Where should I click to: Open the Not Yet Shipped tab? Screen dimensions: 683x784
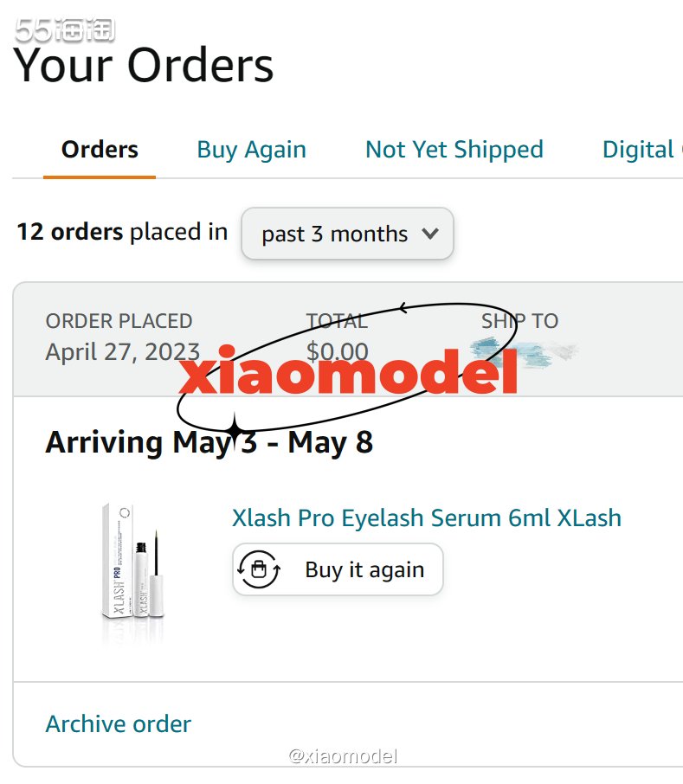point(454,150)
